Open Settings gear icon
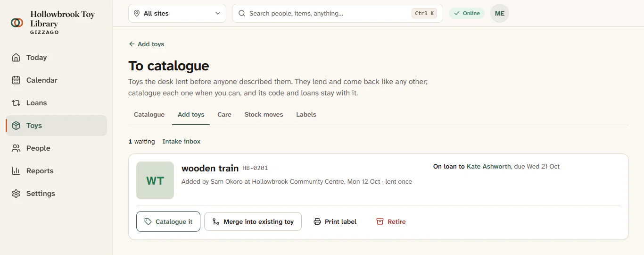The image size is (644, 255). pos(16,194)
